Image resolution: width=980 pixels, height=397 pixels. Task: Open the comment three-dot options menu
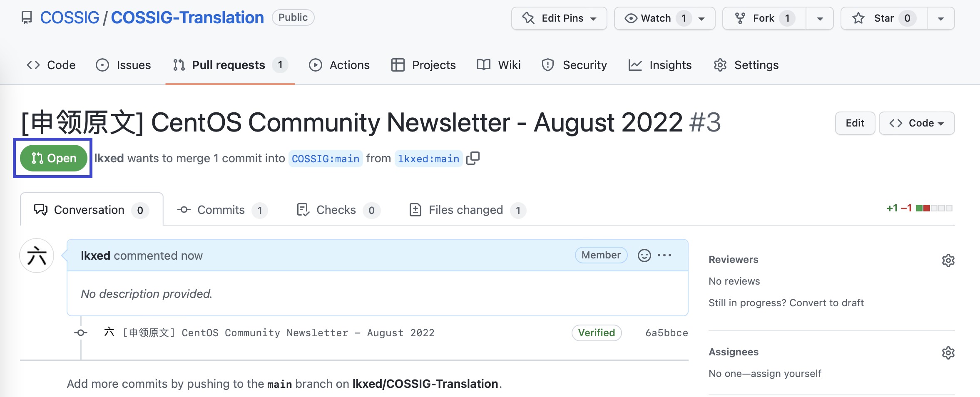pyautogui.click(x=664, y=255)
